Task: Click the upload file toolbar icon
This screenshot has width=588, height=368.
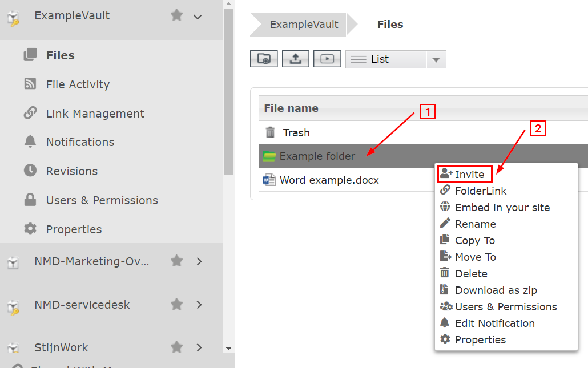Action: point(296,59)
